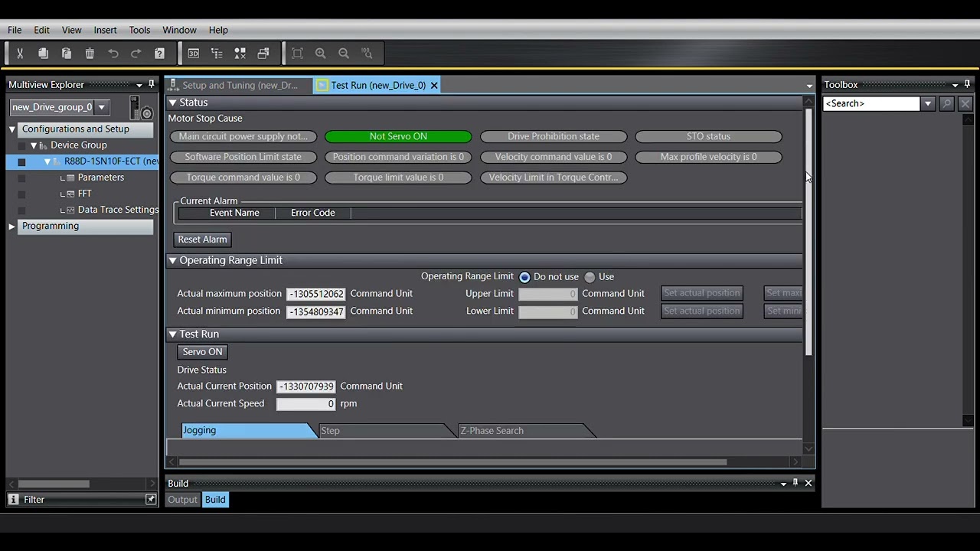Open Toolbox panel options arrow

pyautogui.click(x=955, y=85)
